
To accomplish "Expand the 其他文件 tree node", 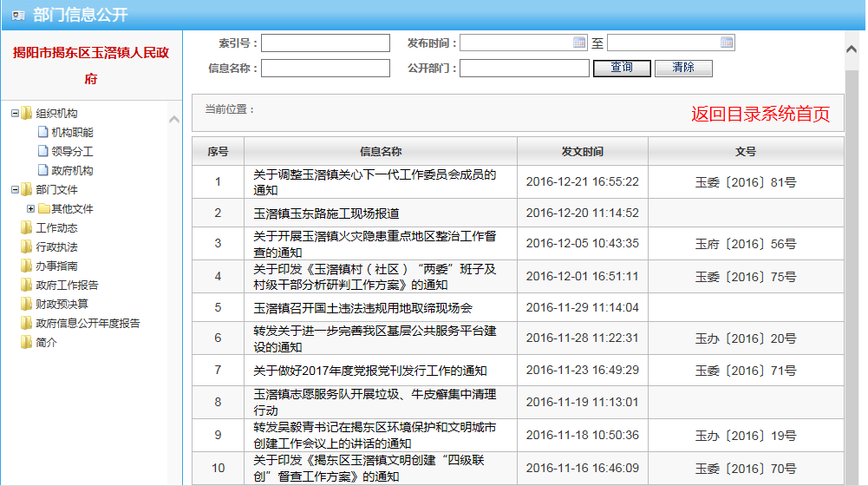I will (30, 209).
